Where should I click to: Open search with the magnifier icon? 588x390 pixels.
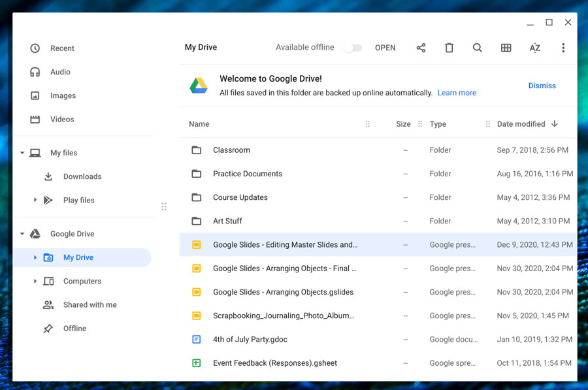click(478, 47)
